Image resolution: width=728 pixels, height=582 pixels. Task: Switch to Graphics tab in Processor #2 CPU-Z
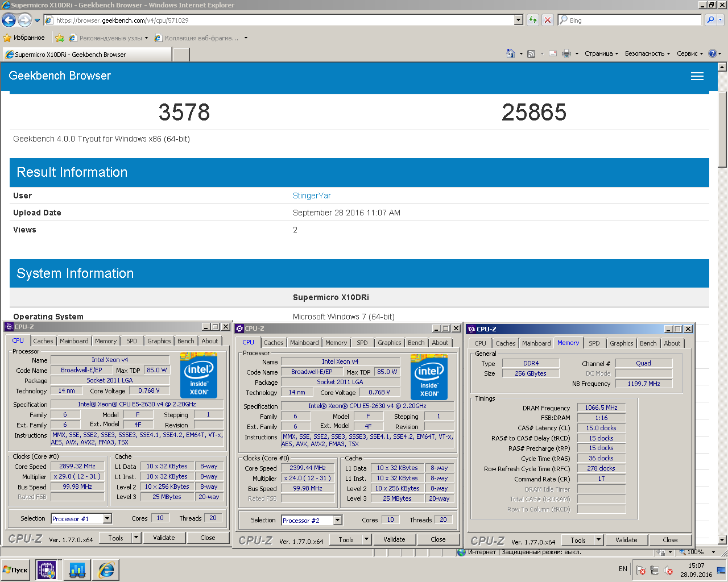389,343
